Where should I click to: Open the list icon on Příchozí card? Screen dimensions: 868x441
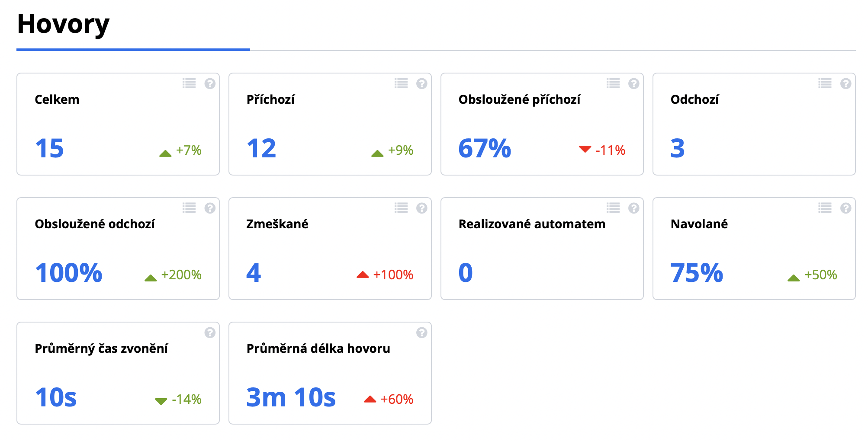pos(401,83)
